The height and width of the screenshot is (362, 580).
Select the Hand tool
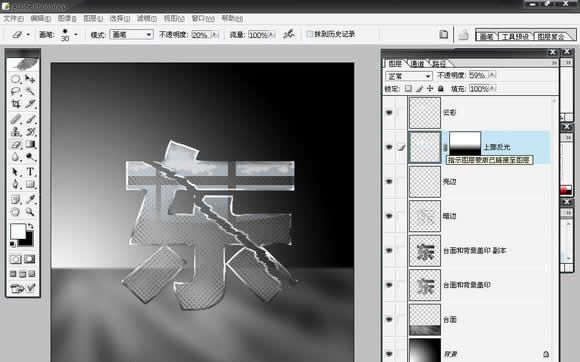click(x=16, y=212)
